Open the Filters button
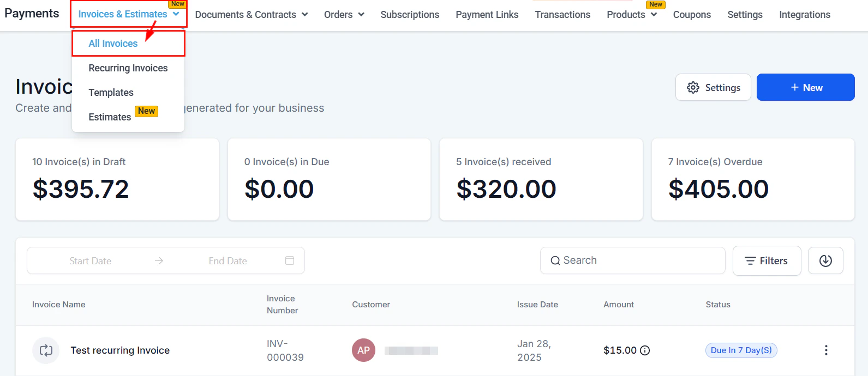This screenshot has width=868, height=376. click(767, 261)
